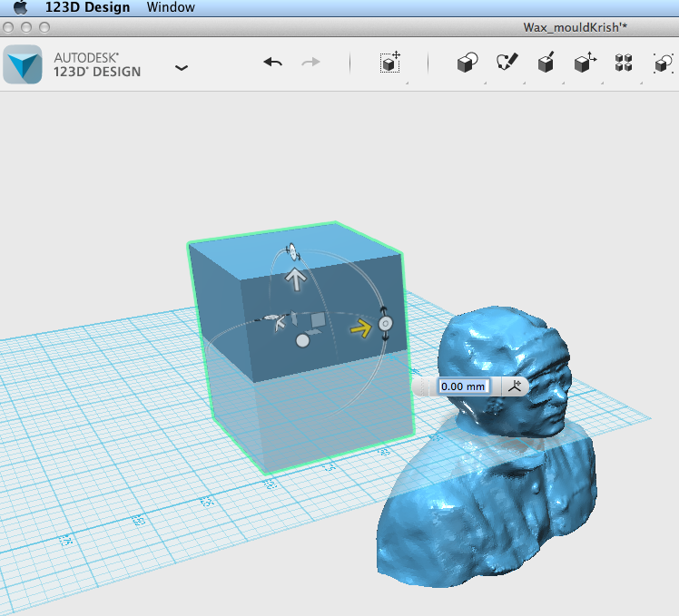The image size is (679, 616).
Task: Click the Wax_mouldKrish window title
Action: point(576,28)
